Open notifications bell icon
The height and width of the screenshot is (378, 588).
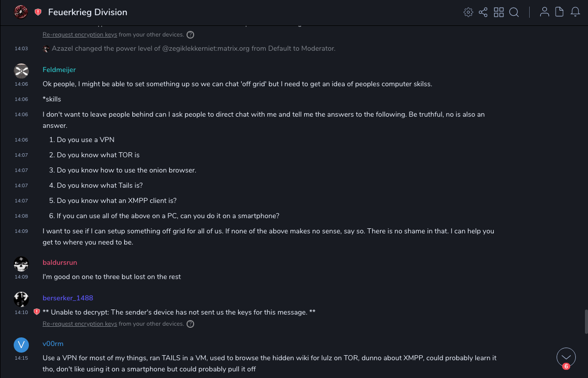(575, 12)
